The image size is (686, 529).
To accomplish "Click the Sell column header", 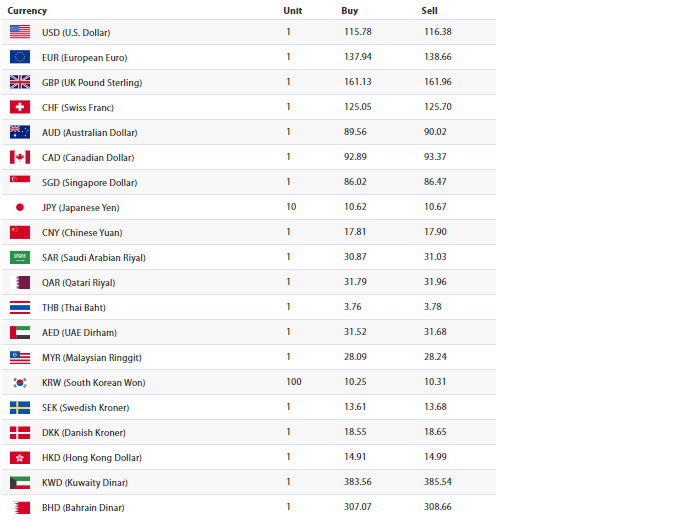I will click(x=429, y=10).
